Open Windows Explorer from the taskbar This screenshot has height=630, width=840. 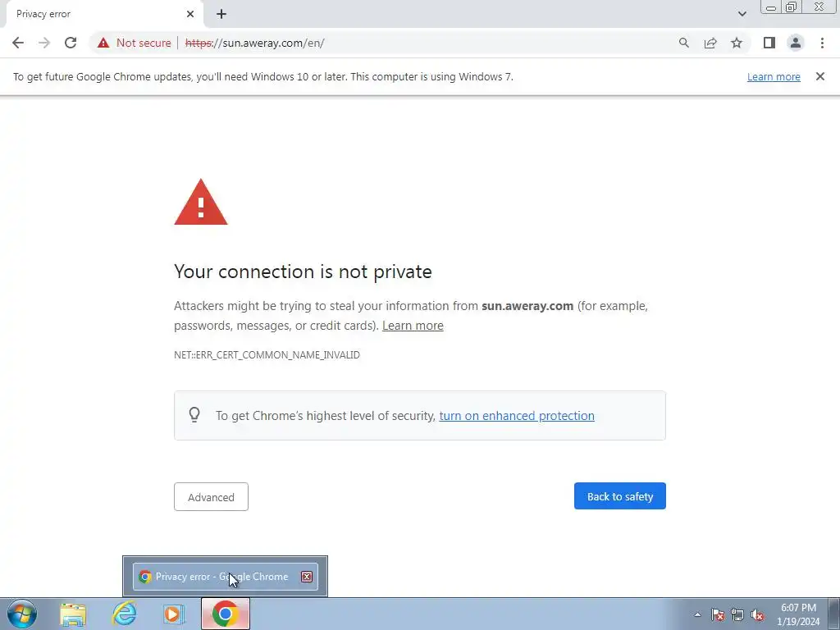point(73,614)
